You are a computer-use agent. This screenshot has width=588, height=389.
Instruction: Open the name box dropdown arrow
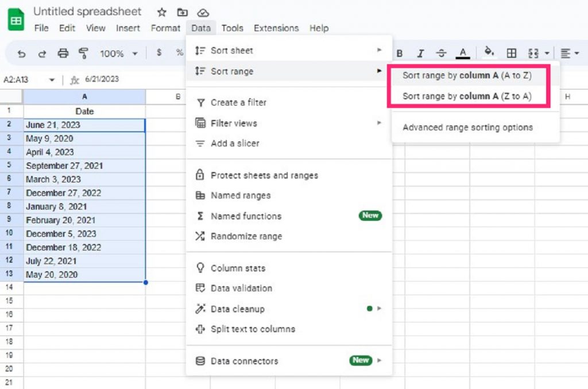pyautogui.click(x=52, y=80)
